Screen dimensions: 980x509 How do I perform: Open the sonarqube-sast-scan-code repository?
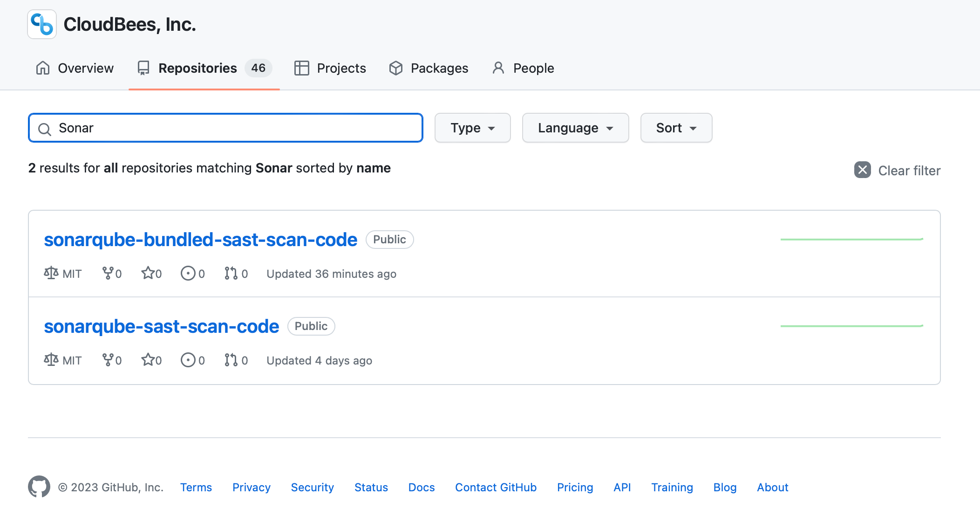(x=161, y=326)
